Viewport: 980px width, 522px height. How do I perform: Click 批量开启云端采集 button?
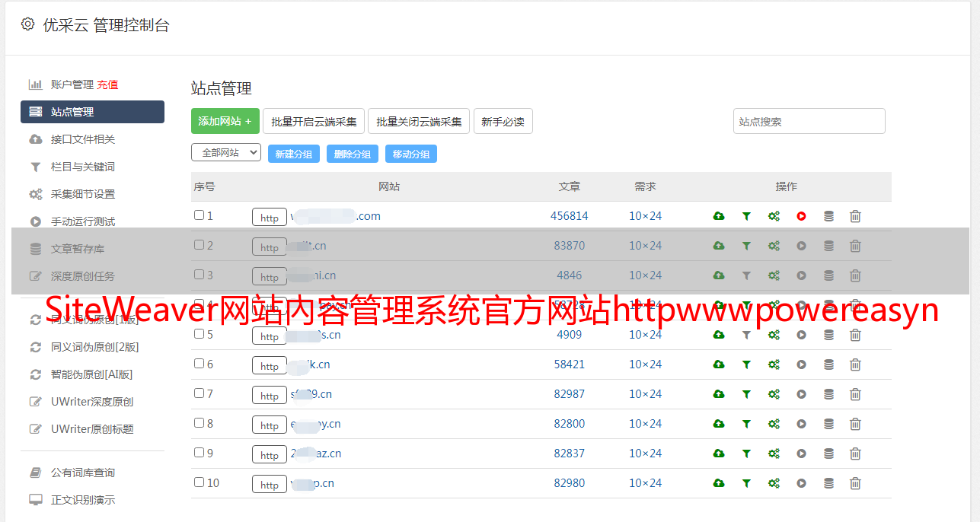(x=314, y=121)
